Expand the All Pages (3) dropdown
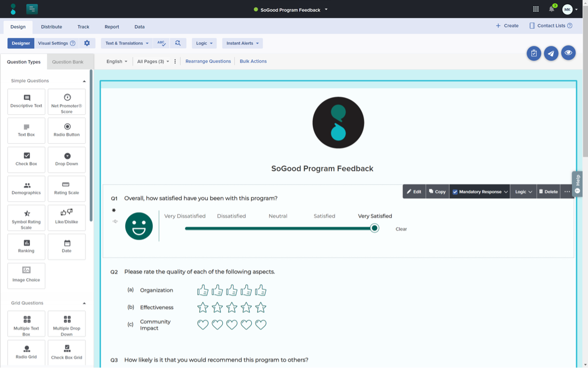 153,61
